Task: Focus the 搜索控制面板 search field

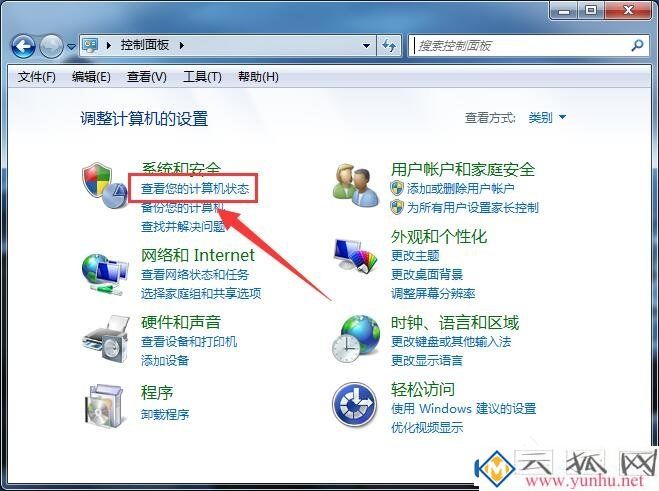Action: coord(522,45)
